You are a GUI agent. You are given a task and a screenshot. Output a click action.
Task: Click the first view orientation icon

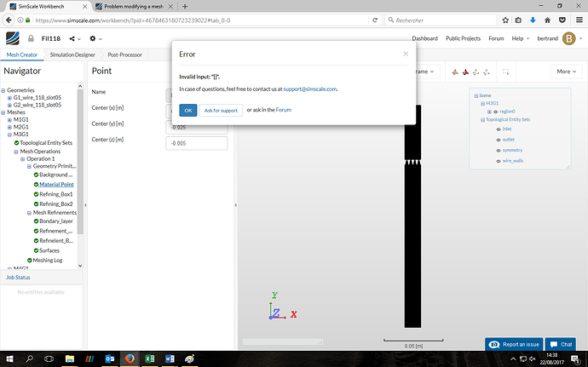click(455, 72)
